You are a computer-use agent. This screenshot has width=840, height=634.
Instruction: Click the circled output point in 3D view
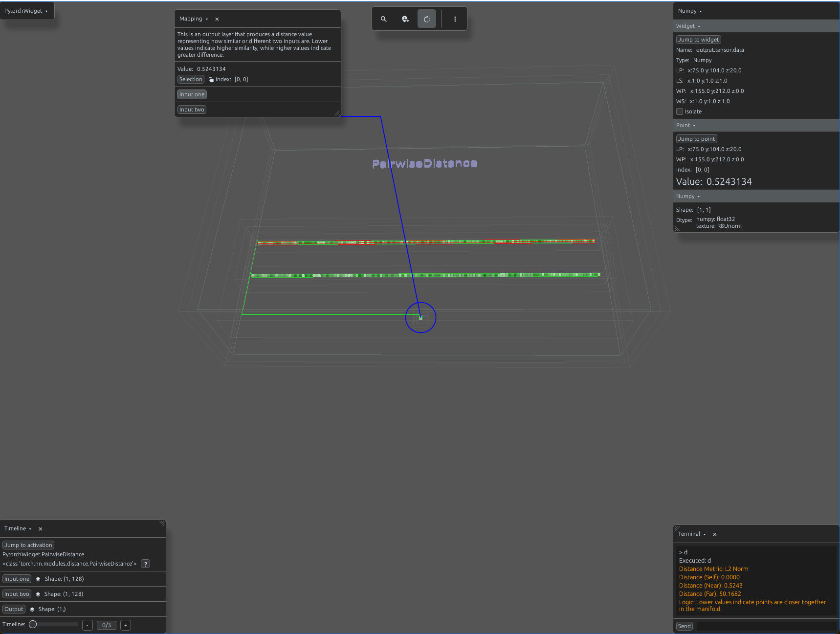420,318
